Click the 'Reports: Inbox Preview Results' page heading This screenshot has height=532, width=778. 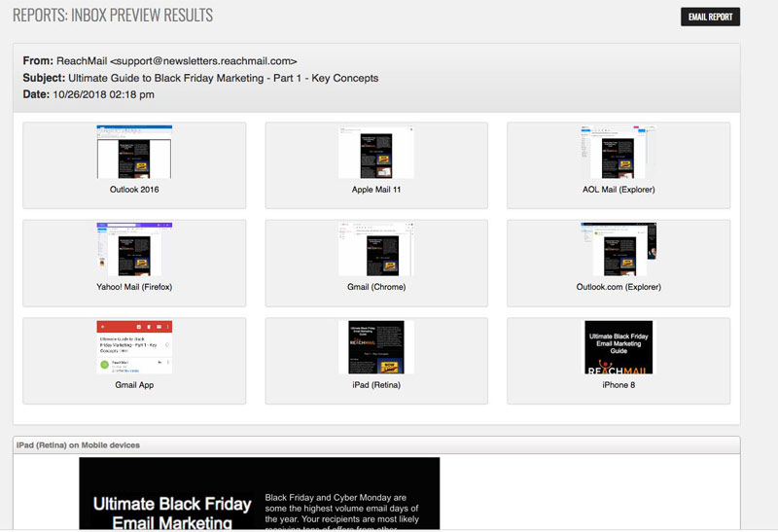point(113,16)
